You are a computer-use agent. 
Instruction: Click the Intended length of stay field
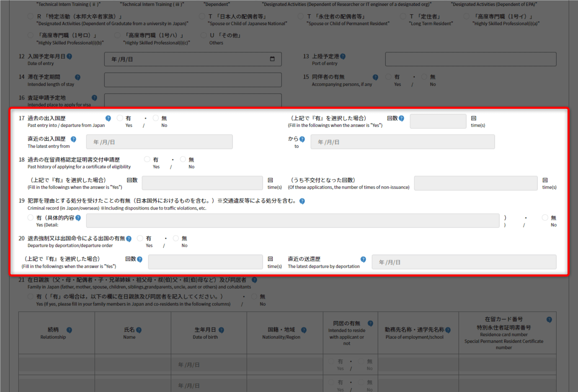pos(193,80)
